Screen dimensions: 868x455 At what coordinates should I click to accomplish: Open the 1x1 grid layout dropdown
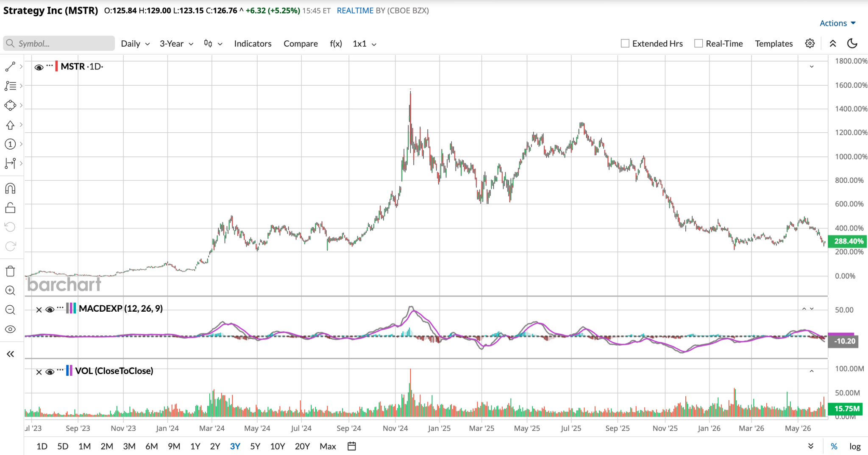tap(364, 44)
